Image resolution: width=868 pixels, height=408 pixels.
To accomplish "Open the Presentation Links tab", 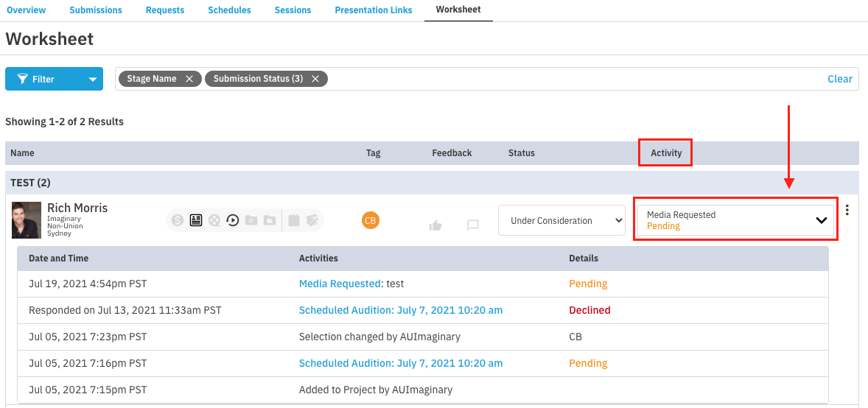I will pos(374,10).
